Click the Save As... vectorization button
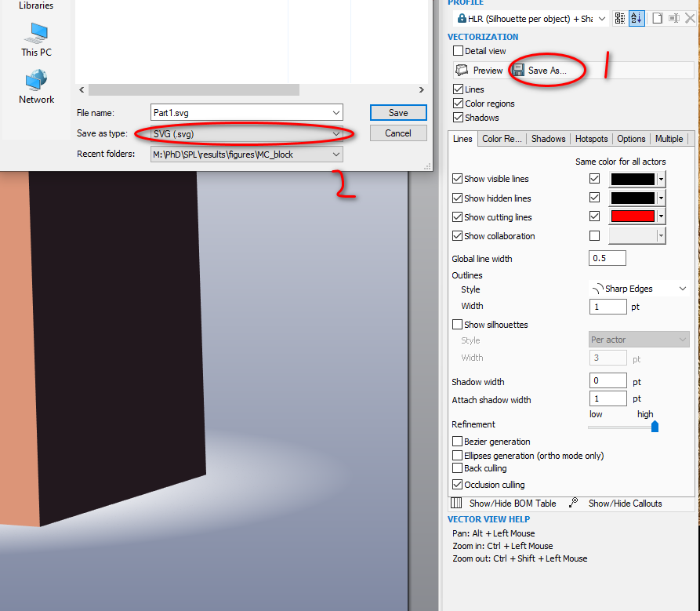Image resolution: width=700 pixels, height=611 pixels. (540, 70)
